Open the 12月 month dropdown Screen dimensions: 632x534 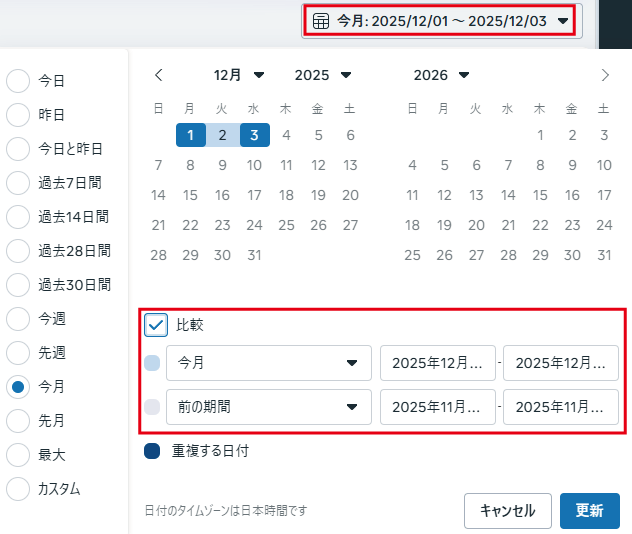coord(240,75)
